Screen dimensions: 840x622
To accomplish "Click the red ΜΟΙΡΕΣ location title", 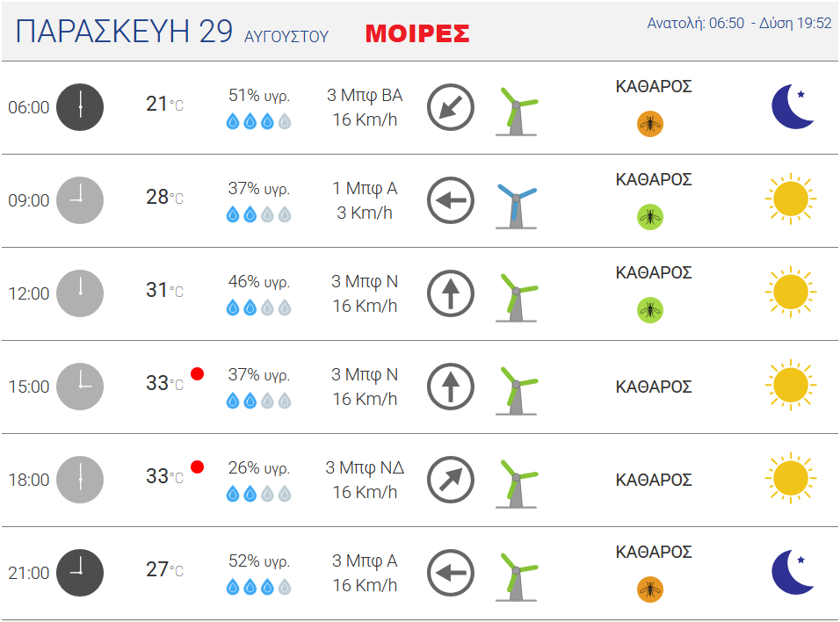I will 417,33.
